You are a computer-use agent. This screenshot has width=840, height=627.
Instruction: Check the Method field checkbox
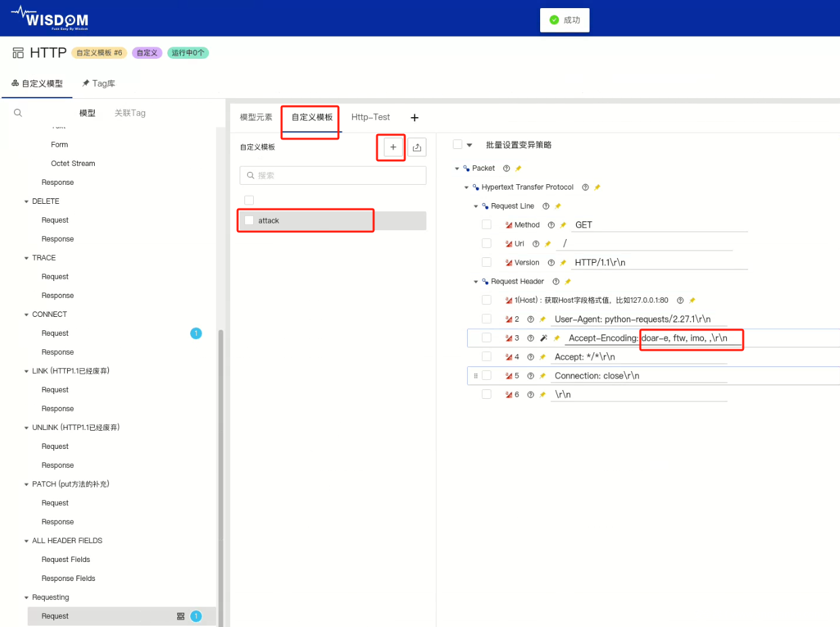click(x=486, y=225)
